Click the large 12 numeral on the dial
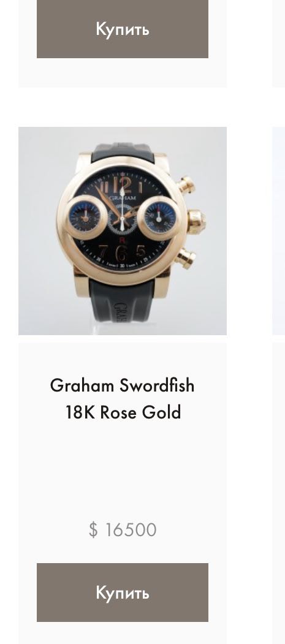The image size is (285, 644). coord(121,184)
